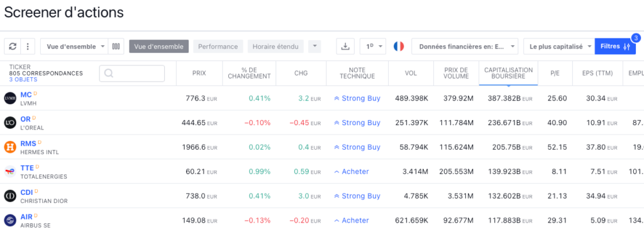Expand the more tabs arrow after Horaire étendu
The width and height of the screenshot is (644, 232).
pos(314,46)
